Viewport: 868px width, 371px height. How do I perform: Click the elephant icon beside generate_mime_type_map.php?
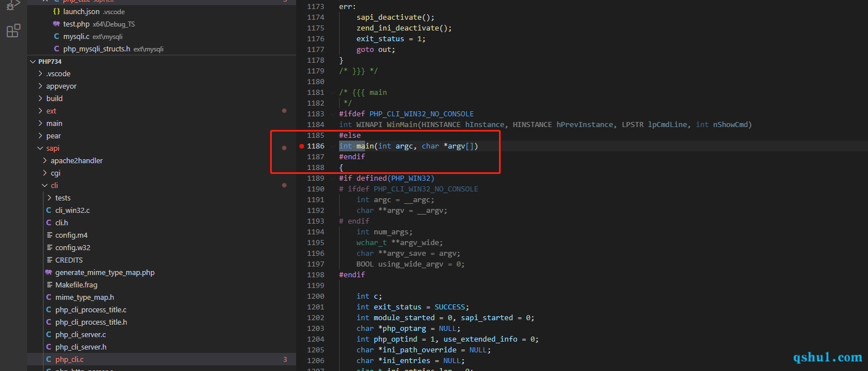click(49, 272)
